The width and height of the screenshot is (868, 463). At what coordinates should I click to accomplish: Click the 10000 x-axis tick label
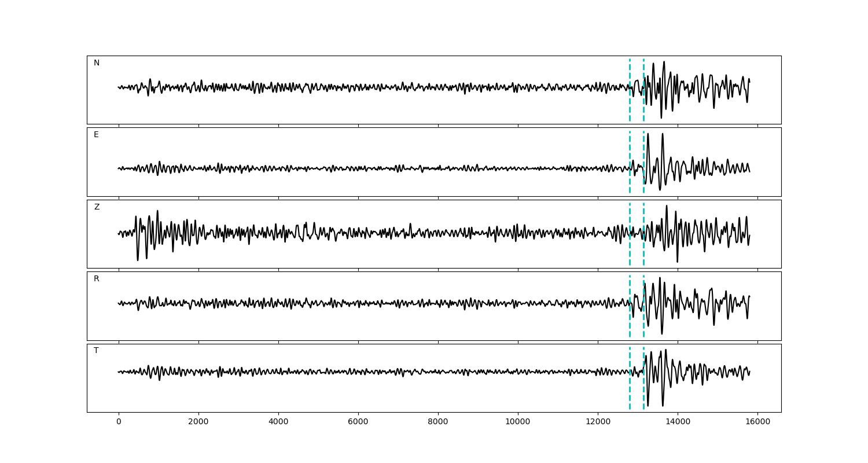coord(518,422)
